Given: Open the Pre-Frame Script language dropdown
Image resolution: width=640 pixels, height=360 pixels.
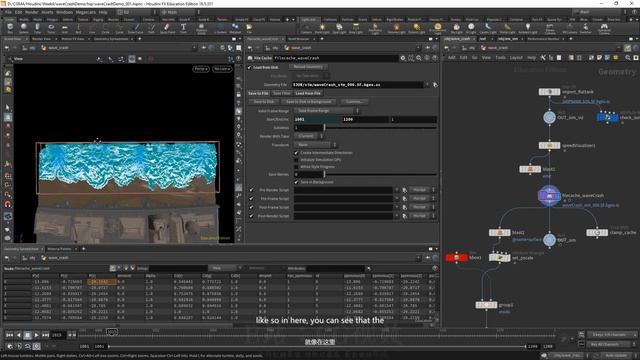Looking at the screenshot, I should click(x=422, y=199).
